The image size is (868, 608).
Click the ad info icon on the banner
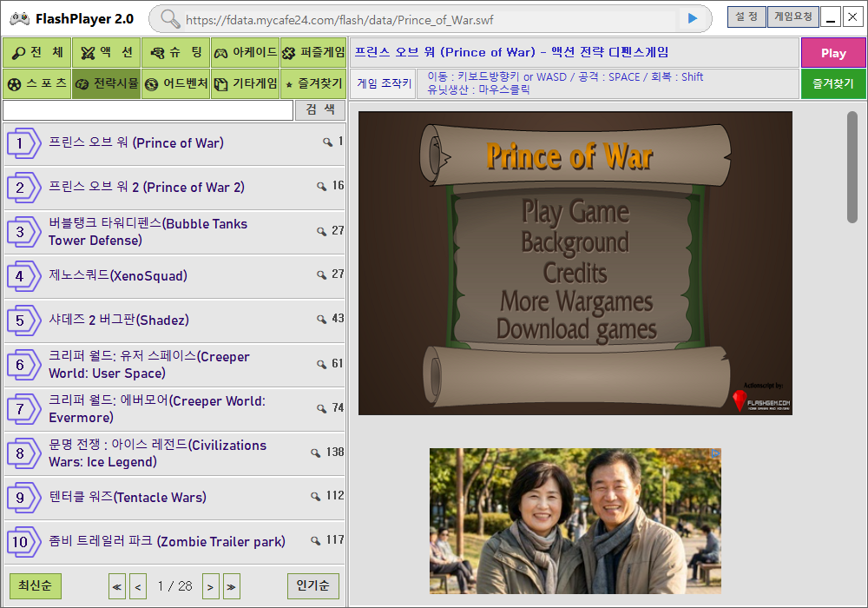716,453
